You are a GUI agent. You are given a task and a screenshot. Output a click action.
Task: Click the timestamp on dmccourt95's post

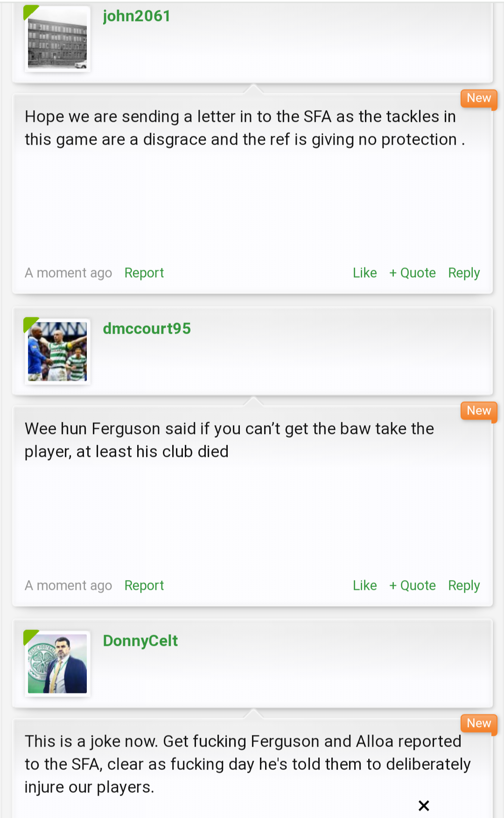click(69, 586)
